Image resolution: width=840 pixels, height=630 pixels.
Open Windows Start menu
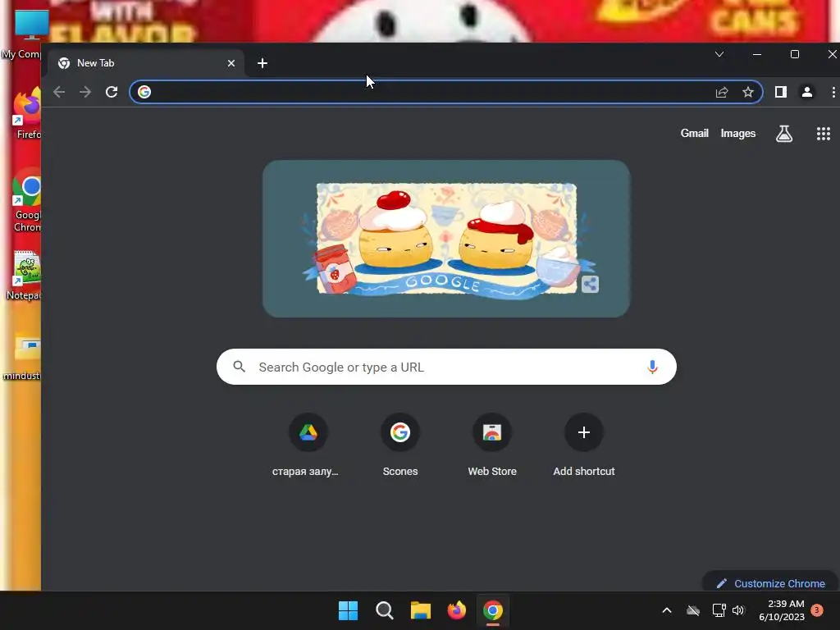[348, 610]
